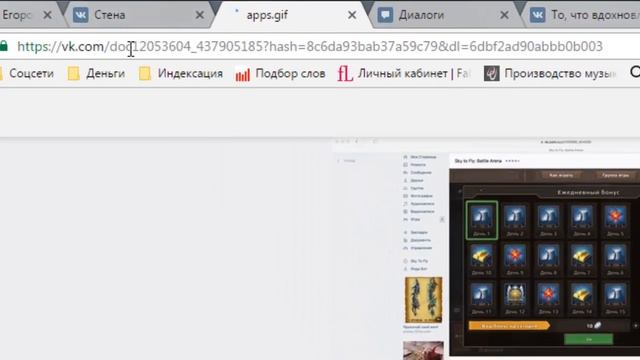Open Группы in VK sidebar

coord(413,188)
